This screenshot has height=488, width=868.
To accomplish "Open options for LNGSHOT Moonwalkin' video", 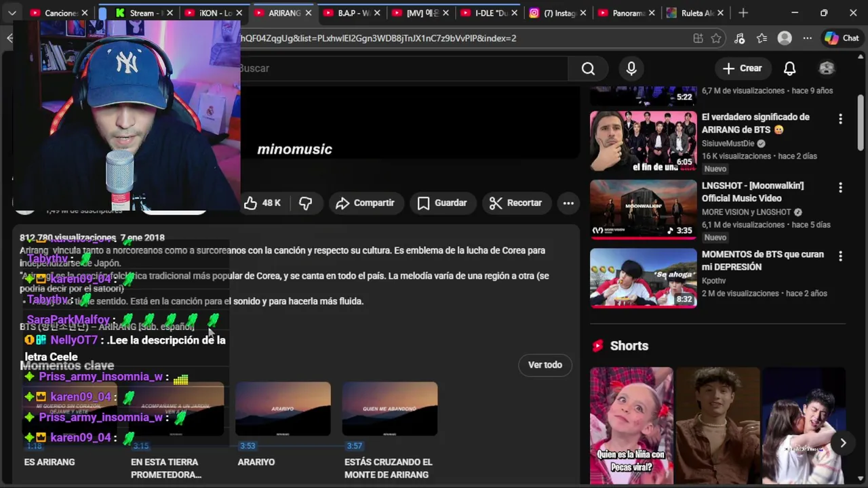I will (x=840, y=187).
